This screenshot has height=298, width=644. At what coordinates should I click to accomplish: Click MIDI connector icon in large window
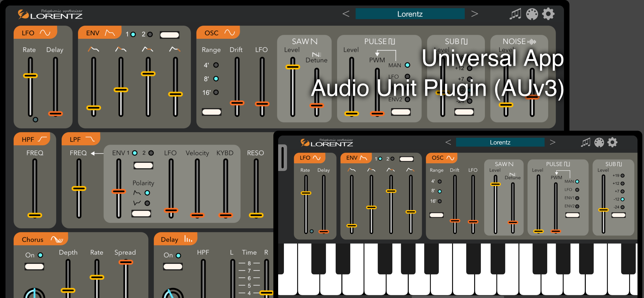(x=532, y=14)
